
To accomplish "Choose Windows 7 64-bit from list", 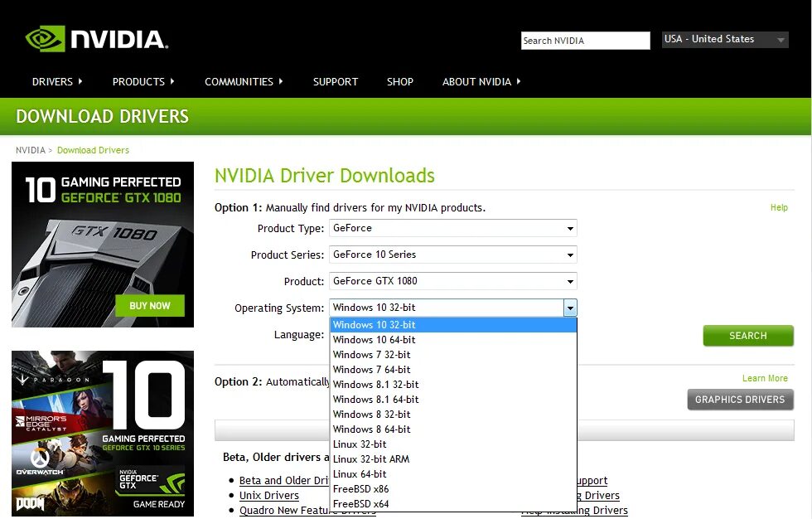I will 453,370.
